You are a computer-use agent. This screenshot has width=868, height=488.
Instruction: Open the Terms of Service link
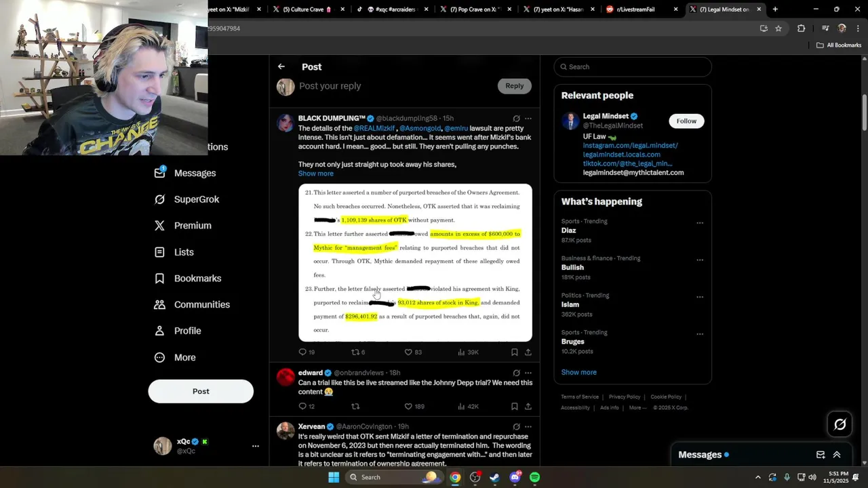pyautogui.click(x=580, y=397)
